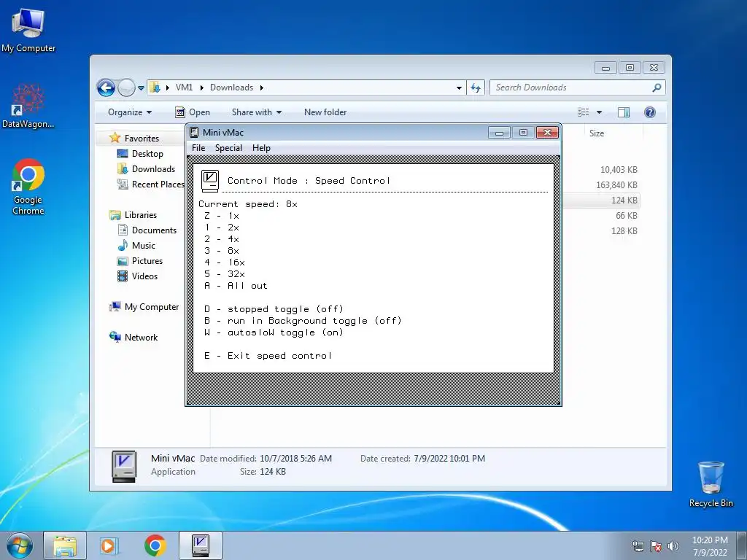
Task: Click the 10,403 KB file size
Action: coord(619,170)
